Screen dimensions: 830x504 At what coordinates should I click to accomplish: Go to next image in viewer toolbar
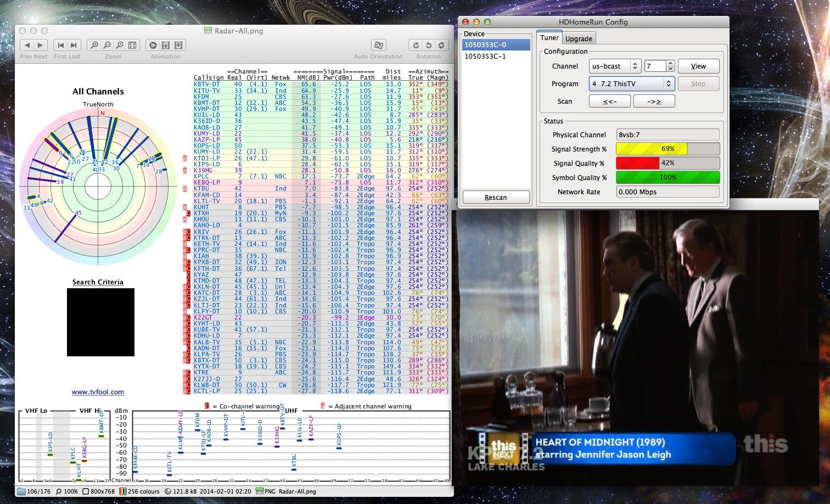click(40, 45)
